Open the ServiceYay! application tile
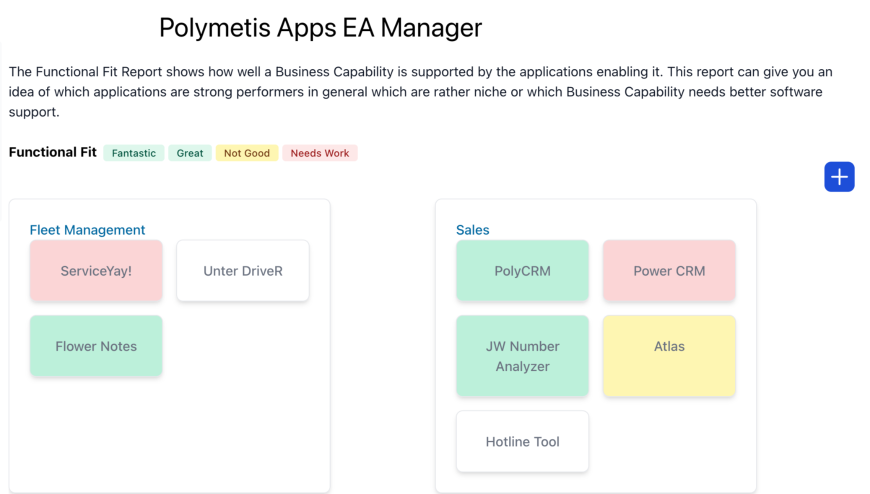This screenshot has width=870, height=494. point(96,271)
